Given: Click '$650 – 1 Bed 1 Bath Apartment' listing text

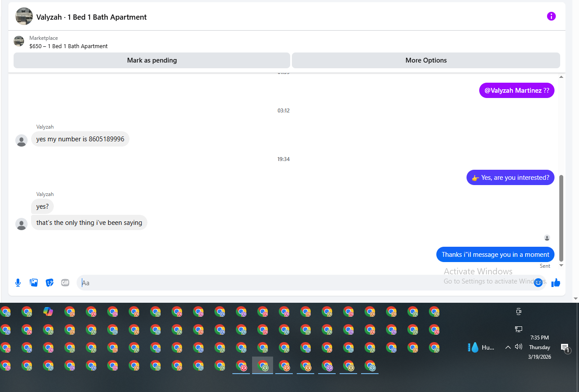Looking at the screenshot, I should point(68,46).
